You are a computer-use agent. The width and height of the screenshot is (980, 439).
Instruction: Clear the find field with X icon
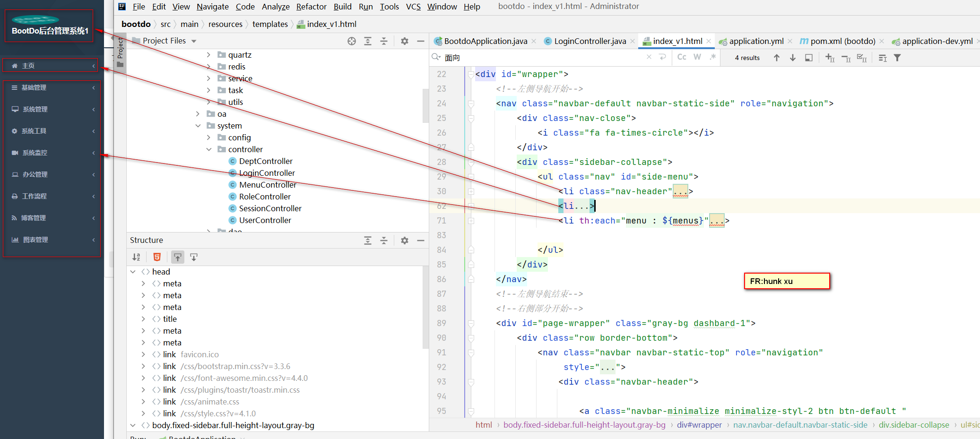point(649,57)
